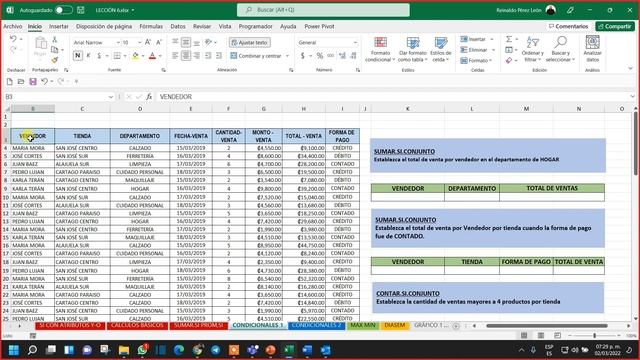Toggle Ajustar texto wrap text
Screen dimensions: 640x360
(x=249, y=42)
